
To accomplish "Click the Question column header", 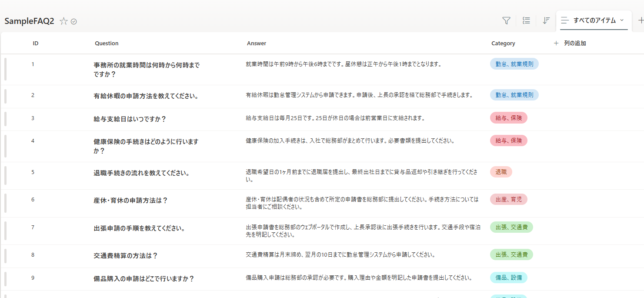I will coord(107,43).
